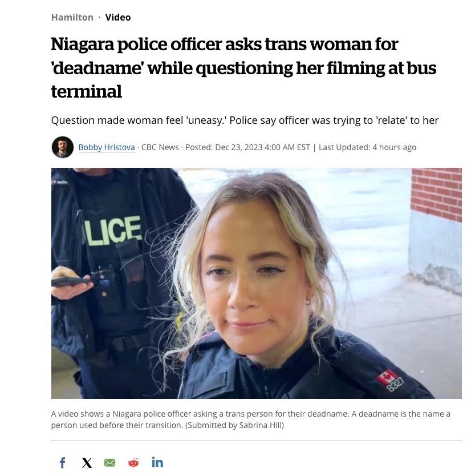Play the video of the police officer
Viewport: 475px width, 476px height.
coord(256,283)
